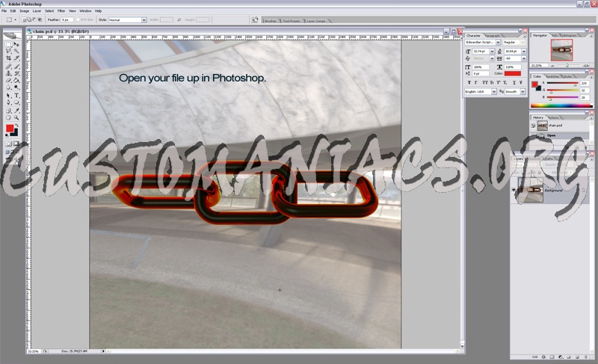Image resolution: width=598 pixels, height=364 pixels.
Task: Open the Smooth anti-aliasing dropdown
Action: coord(523,91)
